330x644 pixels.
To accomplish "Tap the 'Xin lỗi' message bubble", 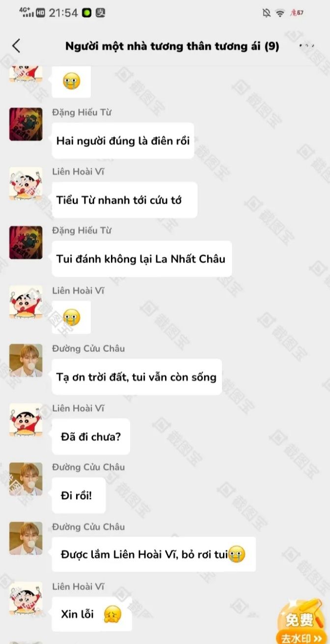I will (92, 614).
